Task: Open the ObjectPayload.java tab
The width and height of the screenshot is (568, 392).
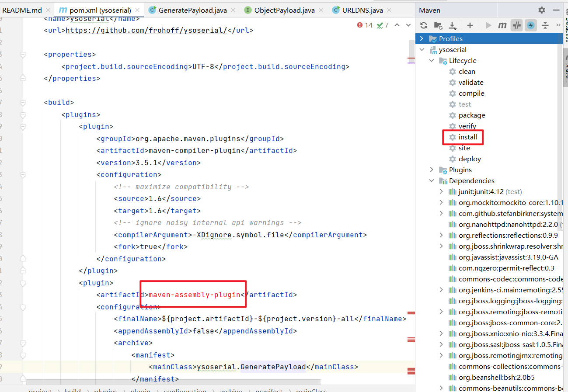Action: pyautogui.click(x=284, y=10)
